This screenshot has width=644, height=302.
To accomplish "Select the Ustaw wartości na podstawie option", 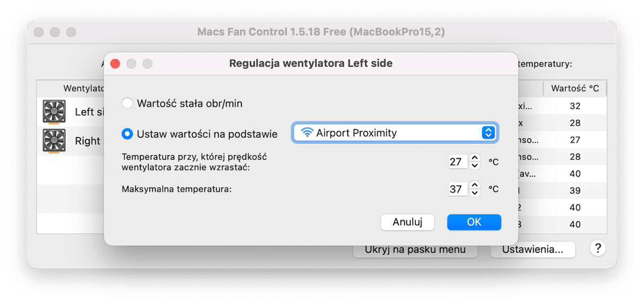I will pyautogui.click(x=127, y=134).
